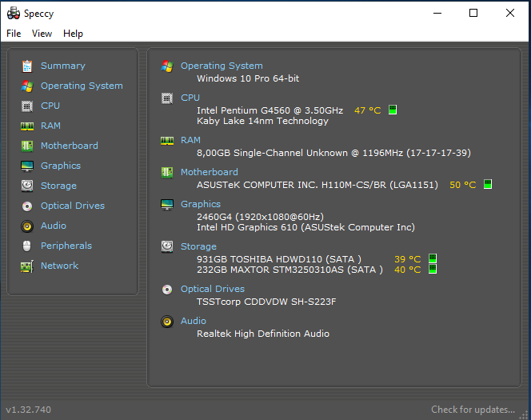Open the File menu
Screen dimensions: 531x420
click(x=14, y=34)
